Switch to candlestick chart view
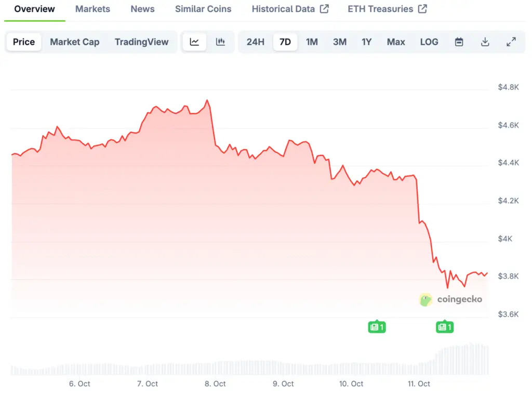Image resolution: width=532 pixels, height=394 pixels. point(220,42)
